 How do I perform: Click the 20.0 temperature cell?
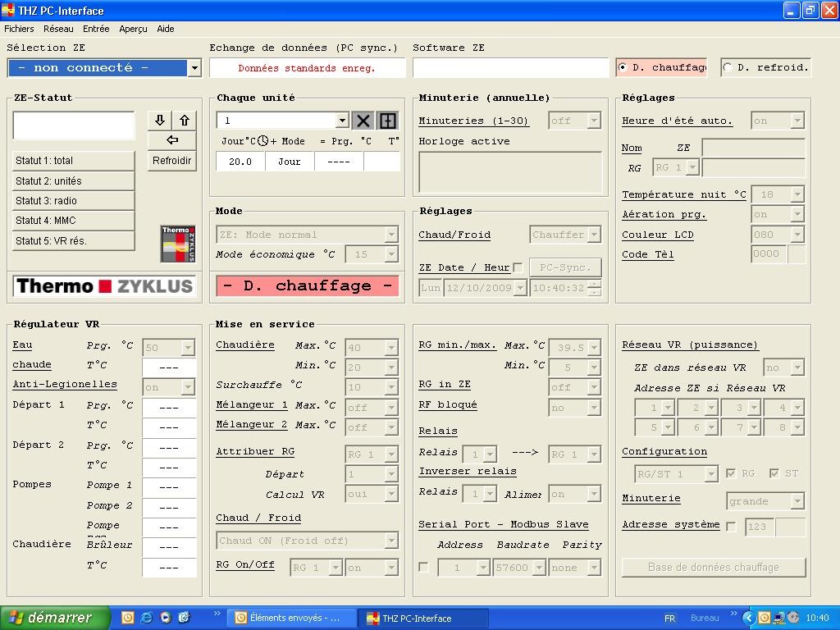pos(240,162)
